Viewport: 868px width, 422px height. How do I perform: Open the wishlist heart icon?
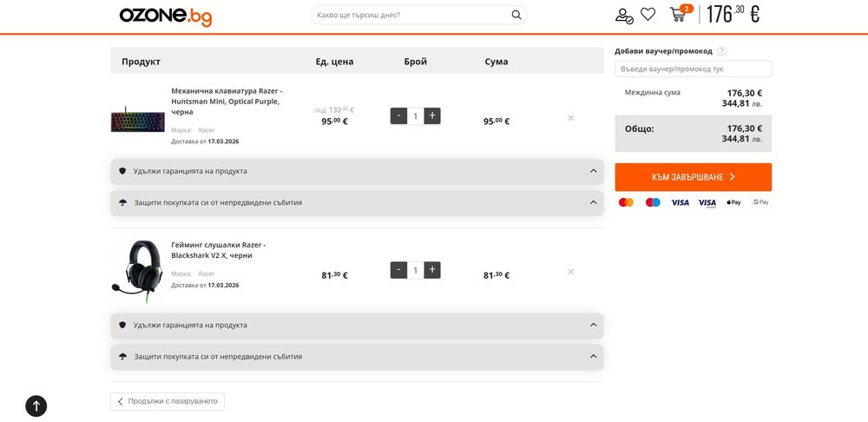point(648,15)
